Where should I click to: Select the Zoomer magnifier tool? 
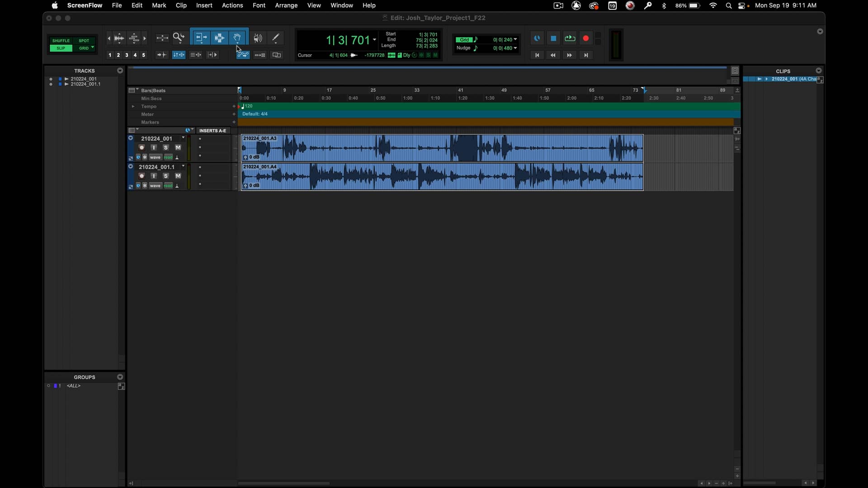179,38
